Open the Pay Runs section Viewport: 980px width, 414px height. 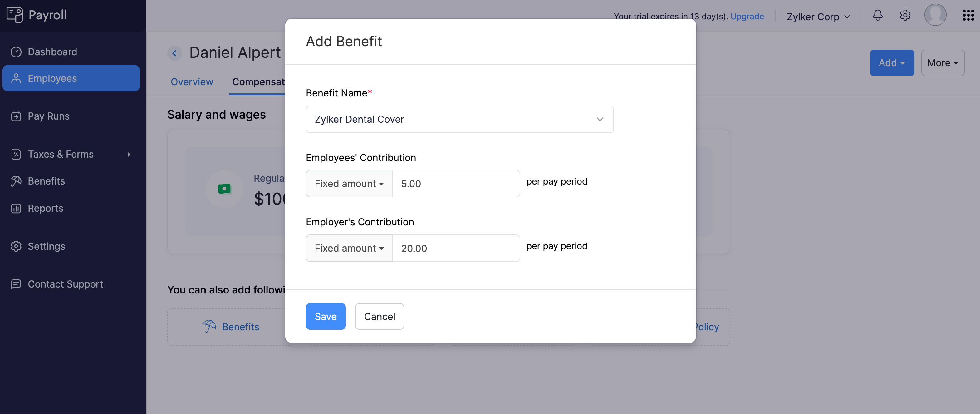[48, 116]
